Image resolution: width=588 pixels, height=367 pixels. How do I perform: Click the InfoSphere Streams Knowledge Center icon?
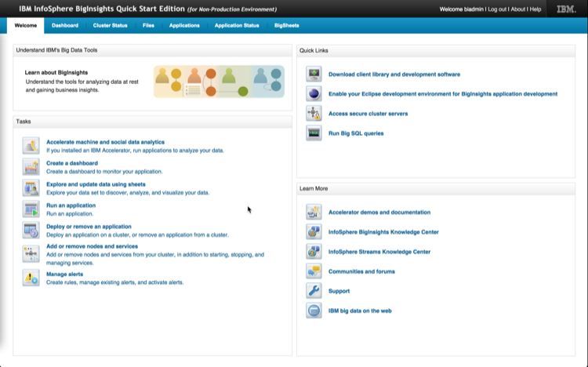tap(314, 252)
